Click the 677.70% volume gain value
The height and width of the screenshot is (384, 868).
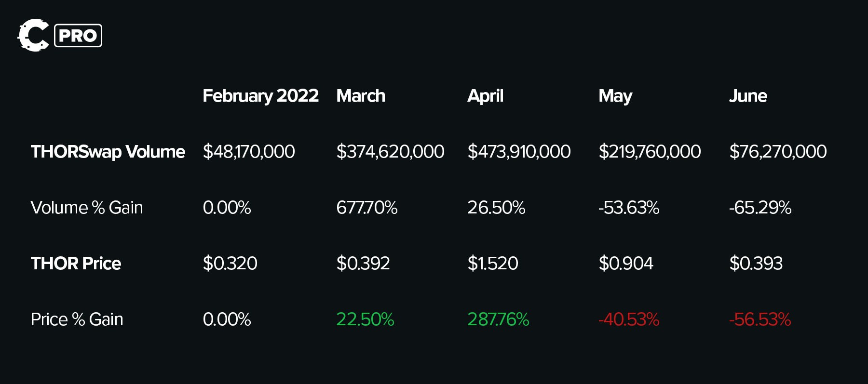(367, 208)
